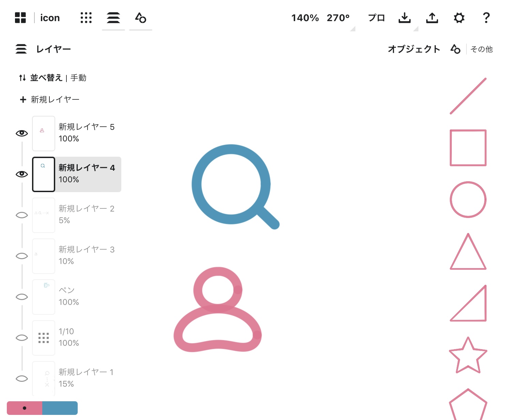Image resolution: width=507 pixels, height=420 pixels.
Task: Open the 270° rotation control
Action: coord(338,18)
